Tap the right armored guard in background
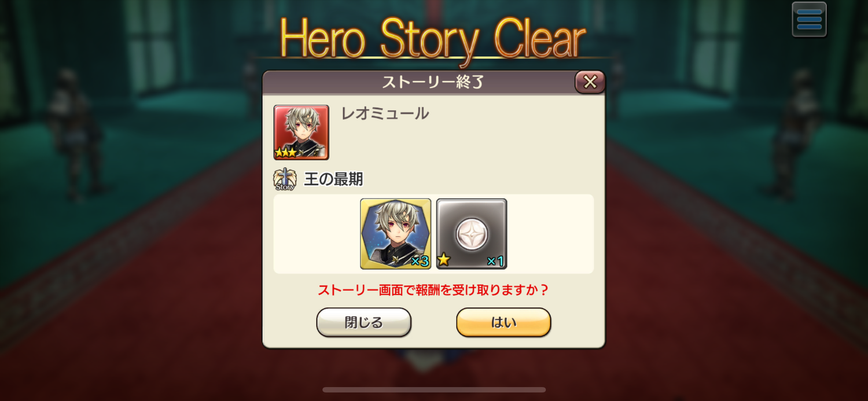The width and height of the screenshot is (868, 401). [x=794, y=133]
